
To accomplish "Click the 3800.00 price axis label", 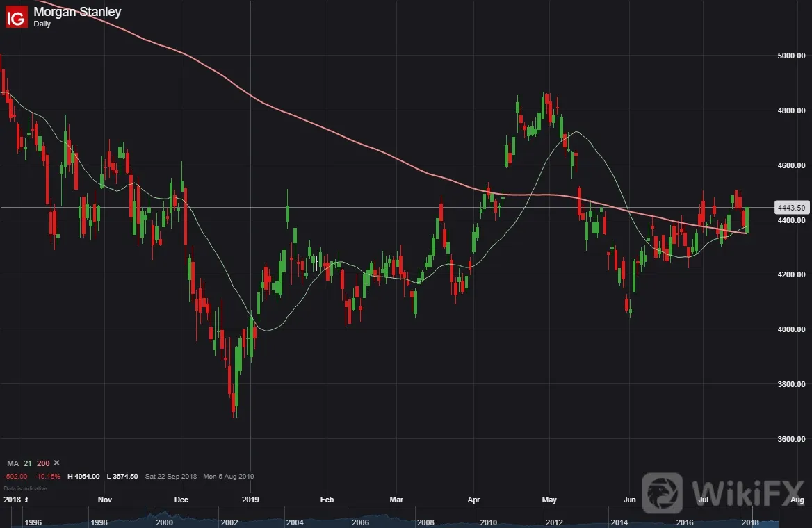I will click(791, 384).
